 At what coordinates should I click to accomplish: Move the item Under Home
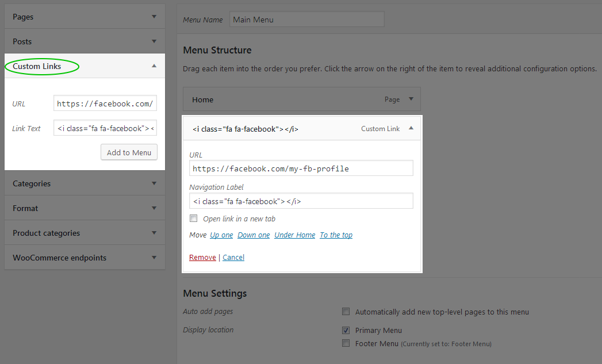(294, 235)
